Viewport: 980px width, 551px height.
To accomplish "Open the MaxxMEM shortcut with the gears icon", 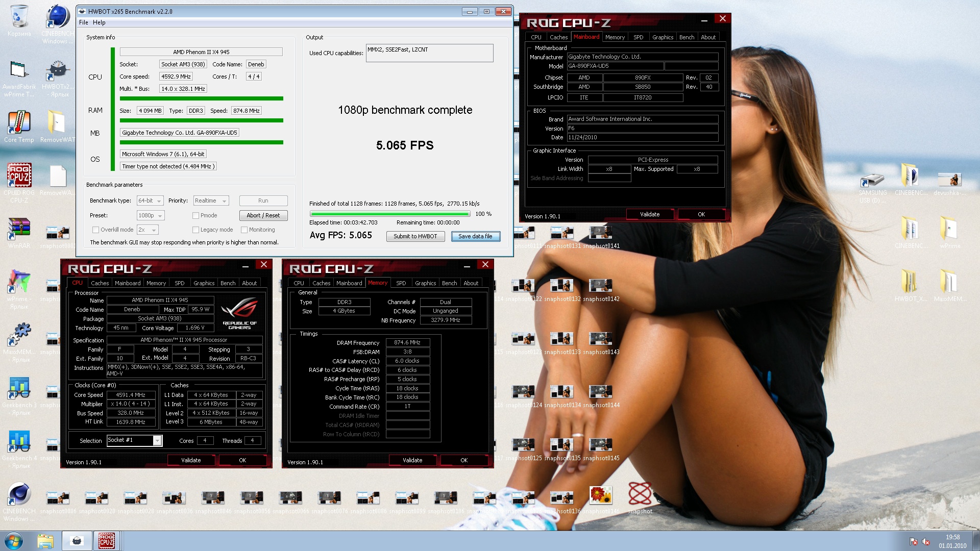I will click(19, 342).
